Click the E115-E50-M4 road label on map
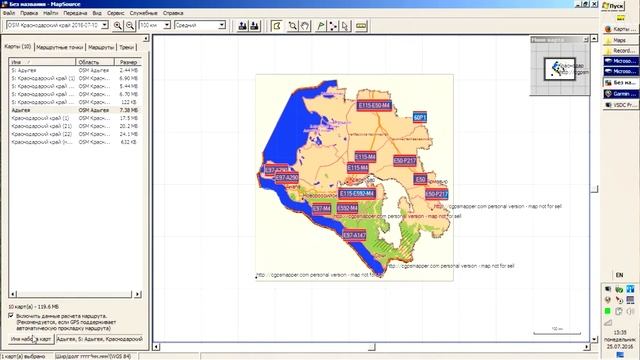The height and width of the screenshot is (360, 640). (374, 106)
